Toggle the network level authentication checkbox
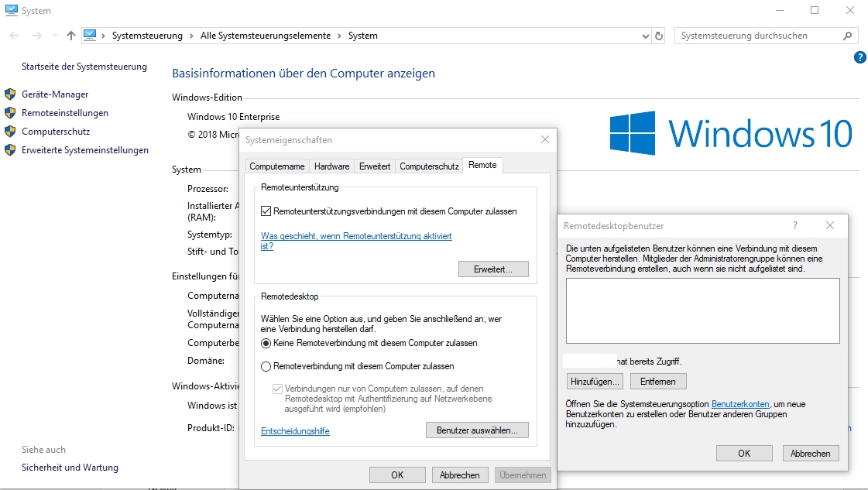Screen dimensions: 868x490 277,389
